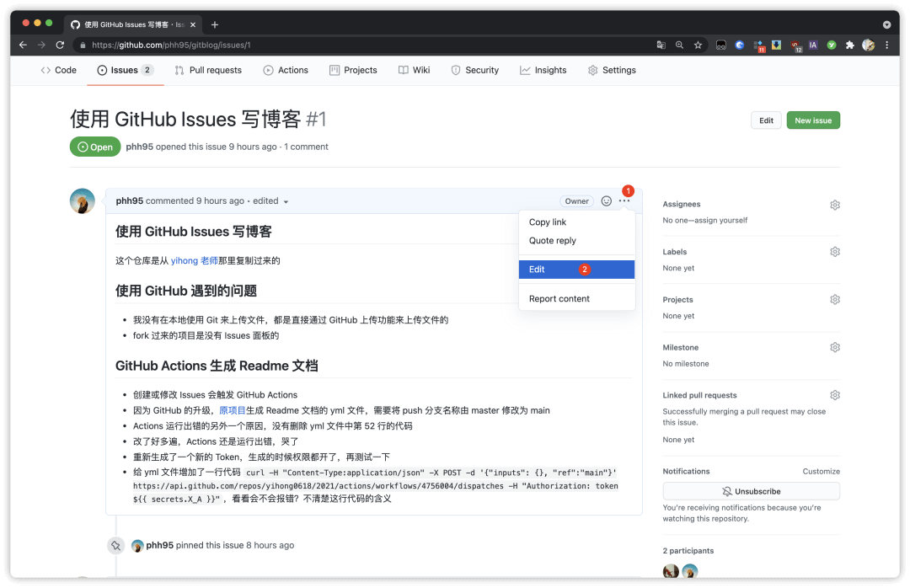Click the Open status badge

click(95, 147)
